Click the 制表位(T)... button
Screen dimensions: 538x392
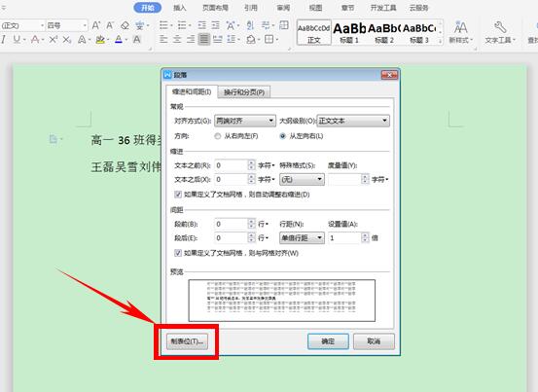click(188, 341)
